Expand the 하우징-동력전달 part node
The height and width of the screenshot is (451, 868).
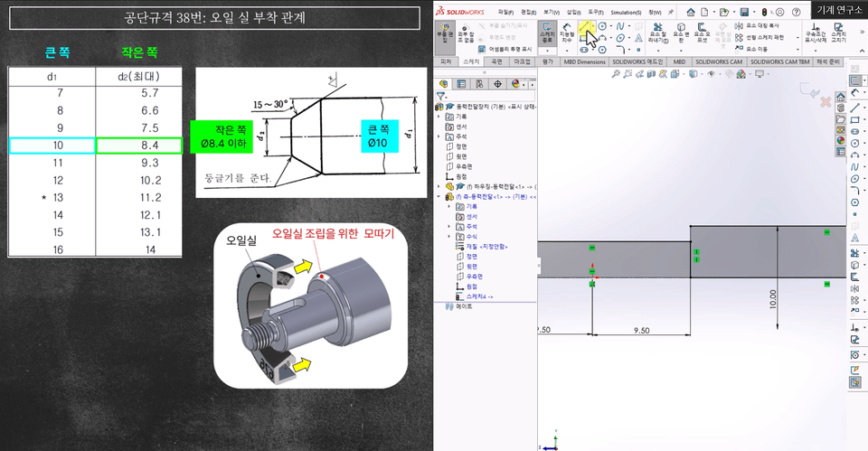coord(439,186)
